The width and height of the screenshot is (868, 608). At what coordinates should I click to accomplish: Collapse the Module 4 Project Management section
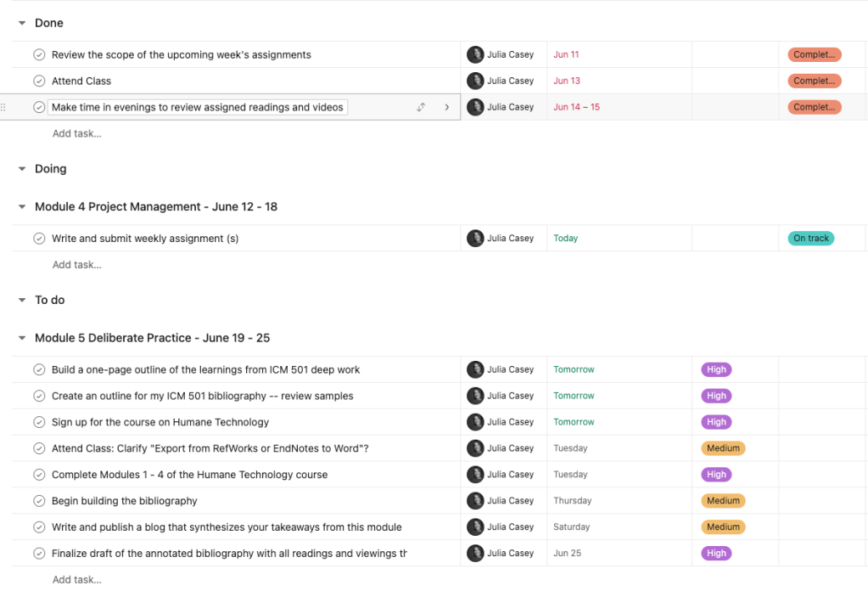click(x=22, y=207)
